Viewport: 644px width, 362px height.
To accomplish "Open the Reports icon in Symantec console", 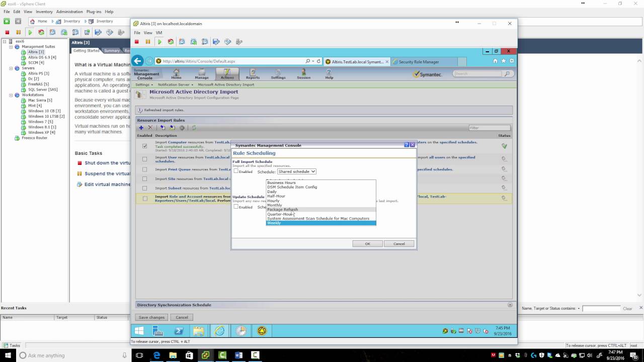I will point(253,74).
